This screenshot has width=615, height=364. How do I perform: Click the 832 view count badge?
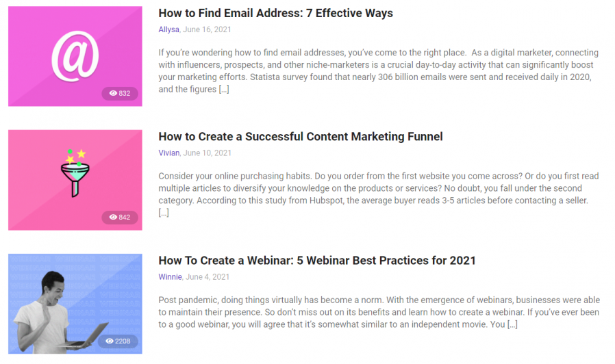click(120, 93)
